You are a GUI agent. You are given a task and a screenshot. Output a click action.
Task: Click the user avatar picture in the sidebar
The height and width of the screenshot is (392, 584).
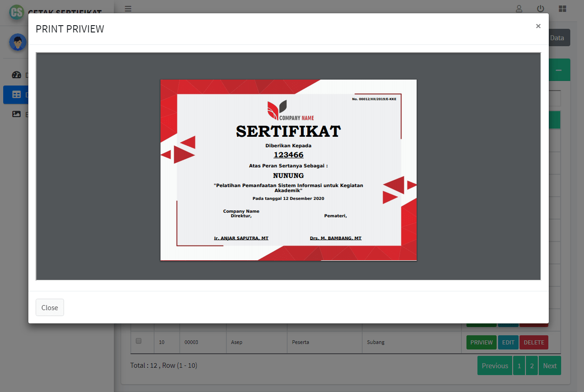[x=17, y=42]
